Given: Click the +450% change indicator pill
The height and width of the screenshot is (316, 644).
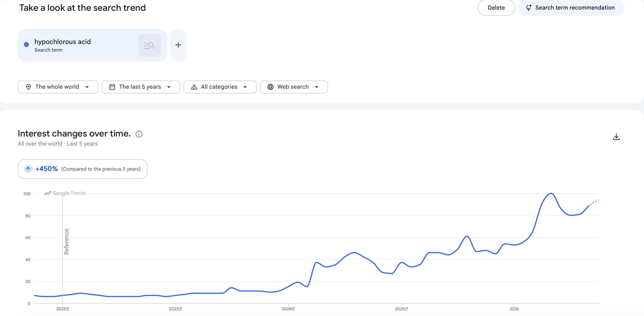Looking at the screenshot, I should (83, 169).
